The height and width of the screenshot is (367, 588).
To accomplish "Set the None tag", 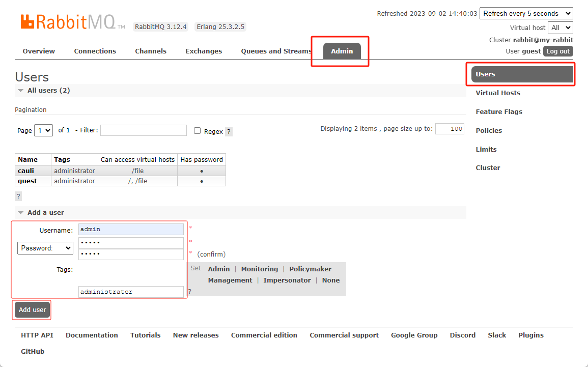I will coord(331,280).
